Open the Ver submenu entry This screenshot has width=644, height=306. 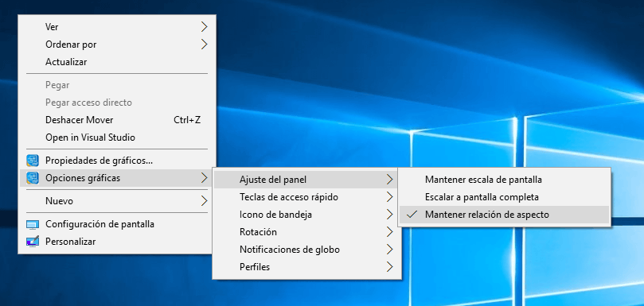click(x=117, y=27)
